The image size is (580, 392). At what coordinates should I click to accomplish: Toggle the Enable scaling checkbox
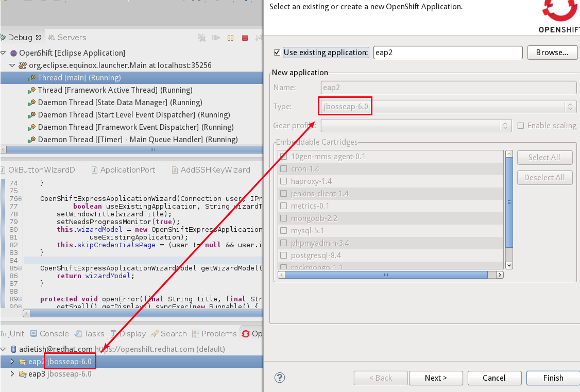click(521, 126)
